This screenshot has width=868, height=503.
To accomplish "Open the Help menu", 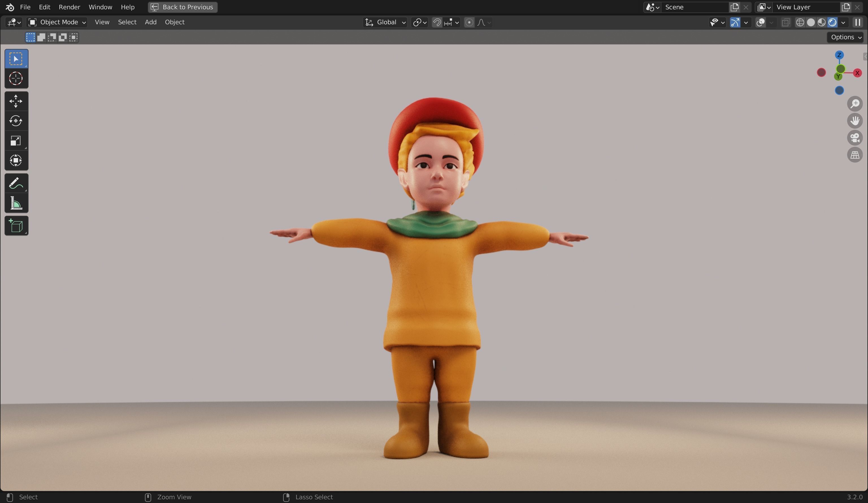I will coord(127,7).
